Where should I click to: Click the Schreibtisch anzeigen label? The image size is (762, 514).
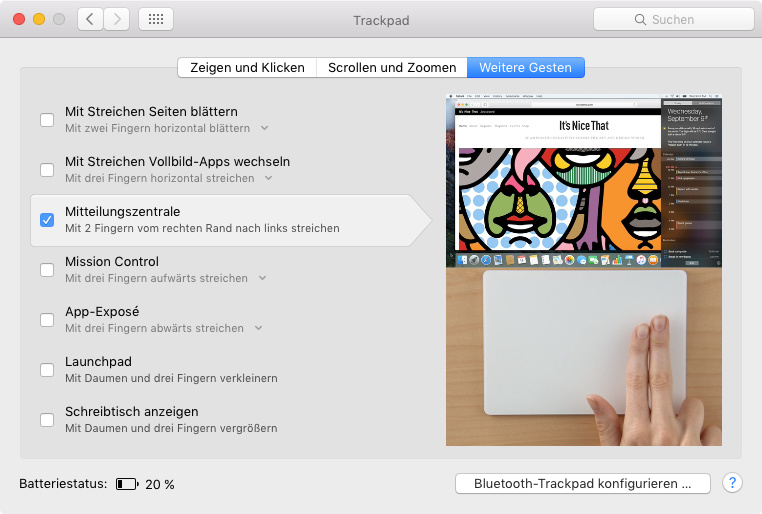tap(132, 411)
